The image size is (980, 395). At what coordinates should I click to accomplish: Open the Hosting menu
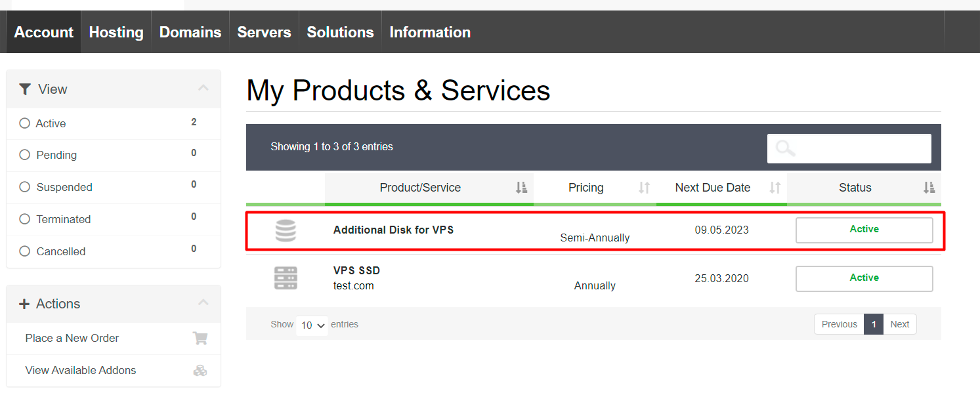pyautogui.click(x=116, y=32)
